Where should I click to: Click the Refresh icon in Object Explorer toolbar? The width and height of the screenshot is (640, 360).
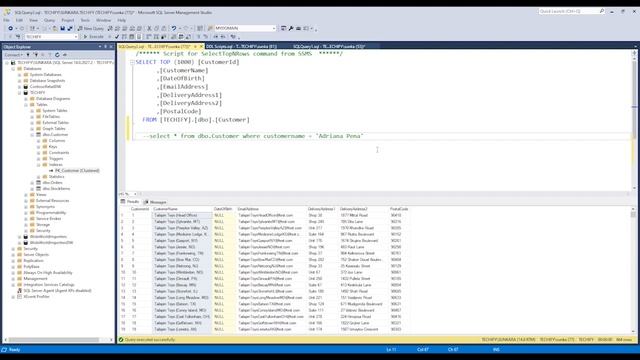click(x=57, y=55)
